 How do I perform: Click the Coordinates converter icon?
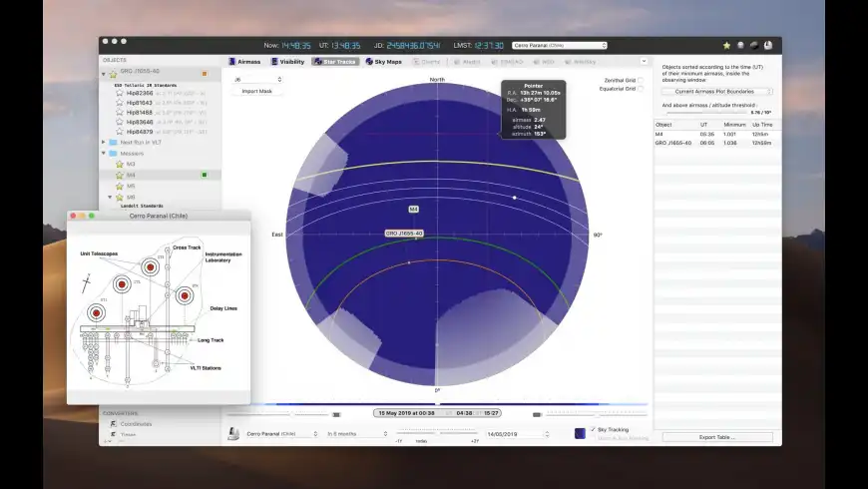112,423
